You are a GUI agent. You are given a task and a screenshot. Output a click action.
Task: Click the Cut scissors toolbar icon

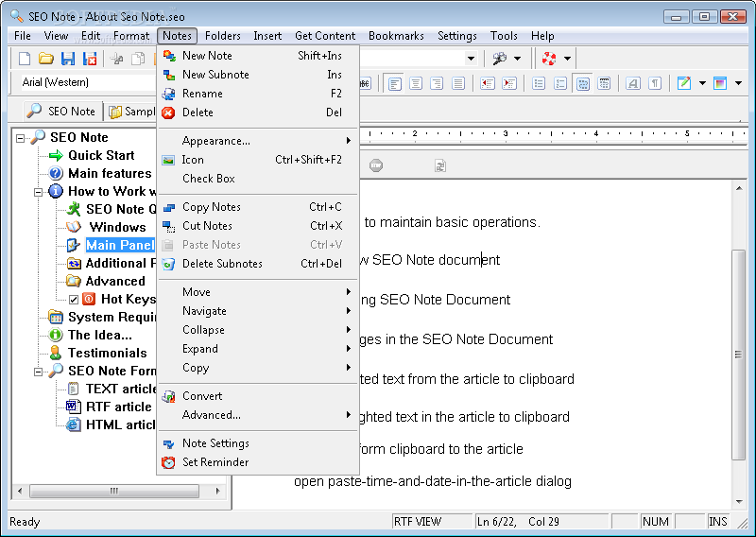click(116, 59)
